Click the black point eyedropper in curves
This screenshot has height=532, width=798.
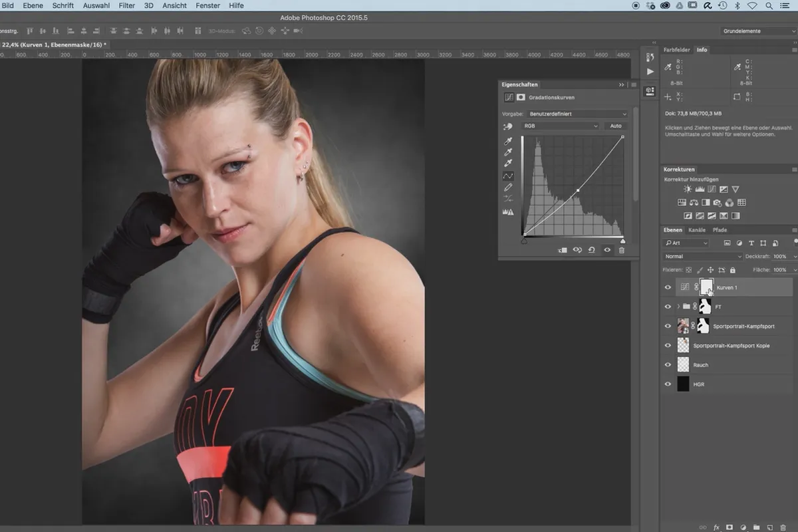pyautogui.click(x=508, y=142)
